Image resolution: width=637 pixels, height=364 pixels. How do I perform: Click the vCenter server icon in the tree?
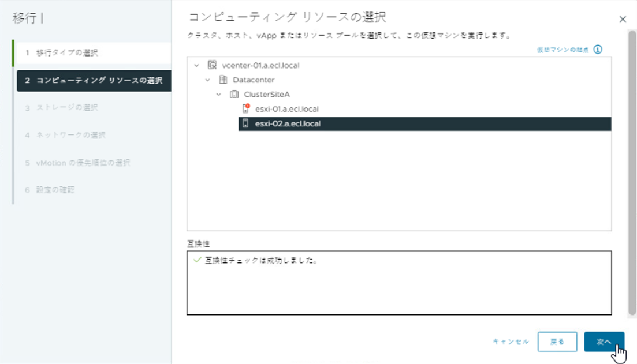(212, 66)
